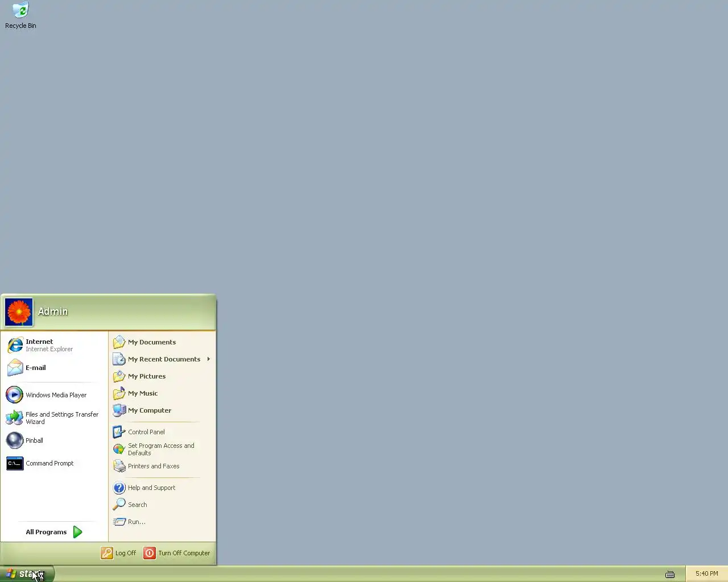This screenshot has width=728, height=582.
Task: Click the 5:40 PM clock
Action: 706,574
